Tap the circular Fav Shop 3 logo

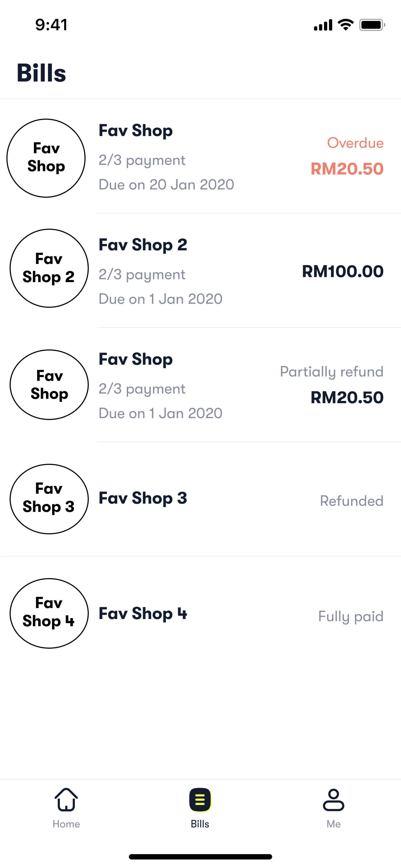49,499
